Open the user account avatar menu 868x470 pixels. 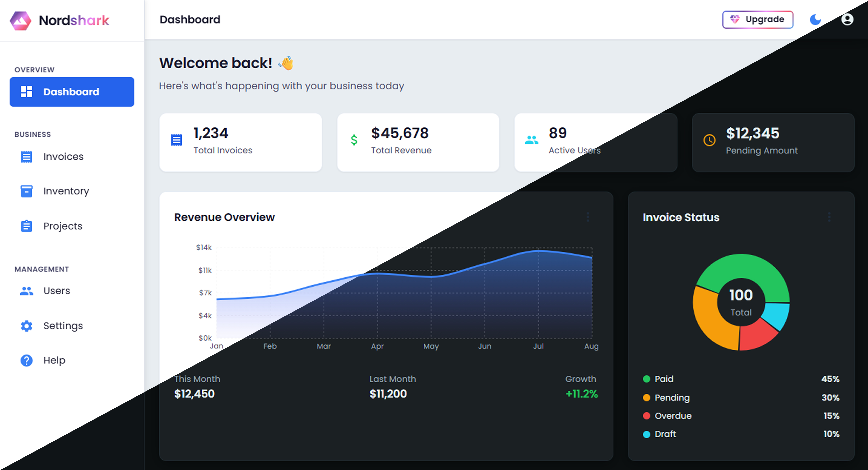847,19
